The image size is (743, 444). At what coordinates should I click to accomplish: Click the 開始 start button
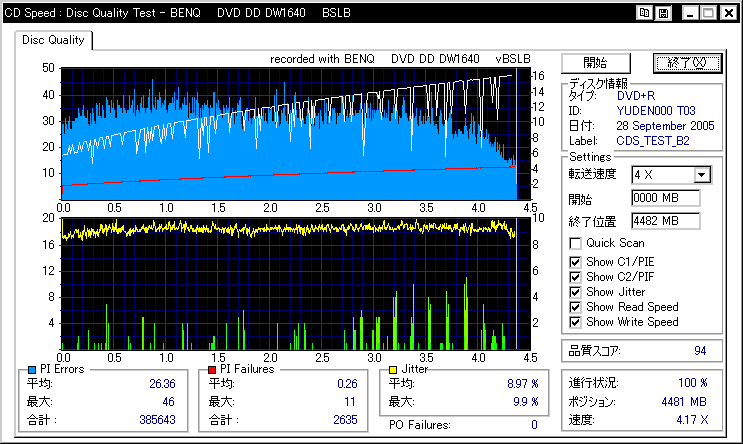596,63
